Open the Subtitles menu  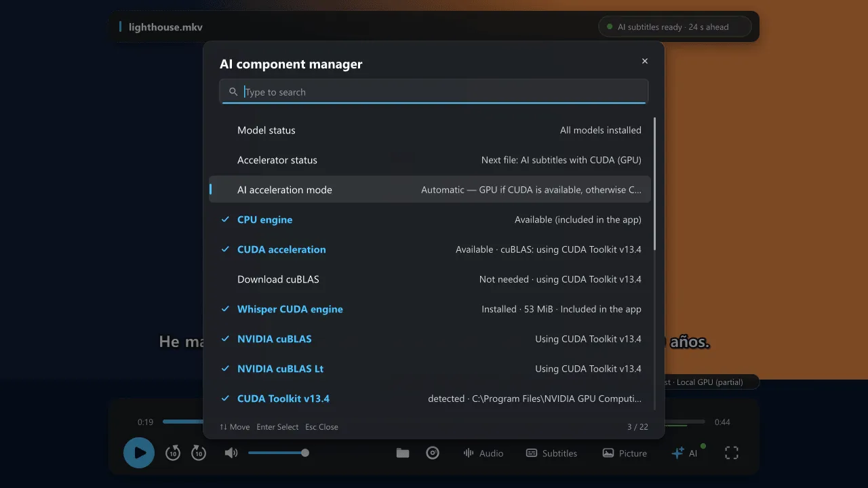(551, 453)
